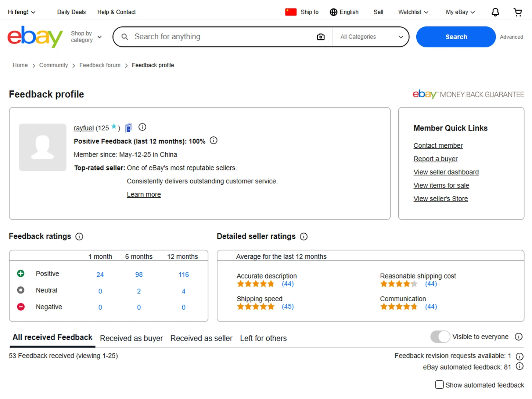Expand the My eBay dropdown
This screenshot has width=532, height=399.
[x=460, y=12]
